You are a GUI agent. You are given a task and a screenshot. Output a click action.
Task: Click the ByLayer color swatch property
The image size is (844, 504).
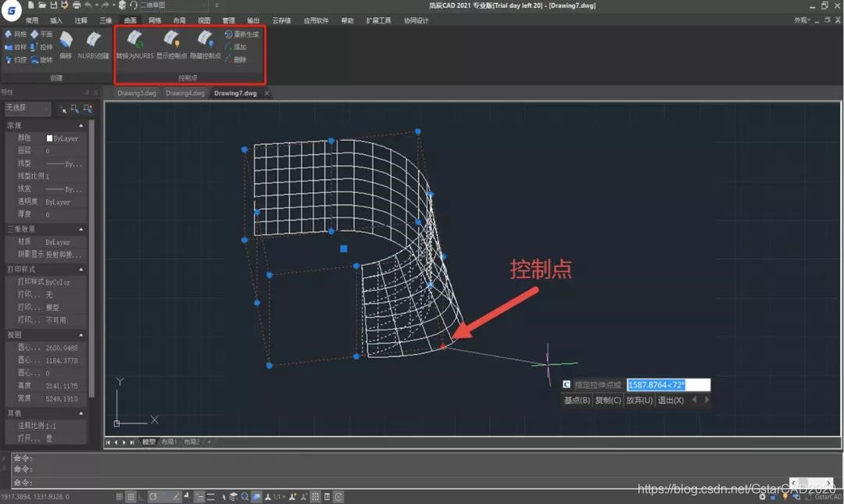(x=49, y=138)
